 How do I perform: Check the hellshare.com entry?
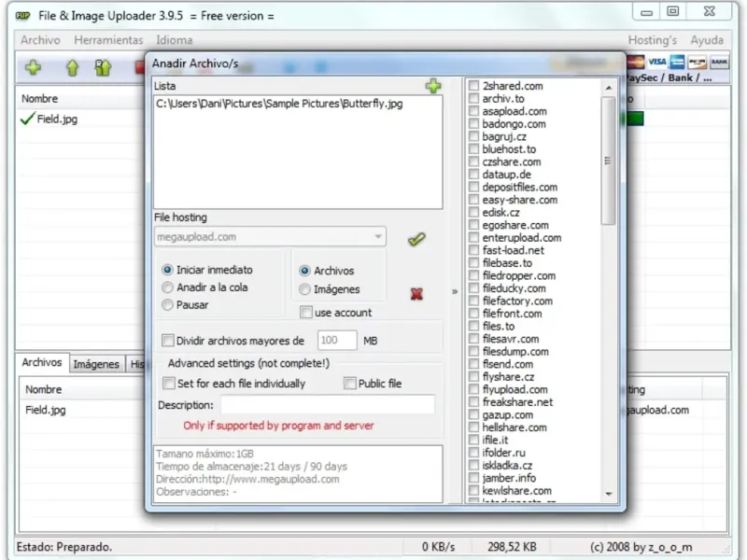[x=473, y=427]
